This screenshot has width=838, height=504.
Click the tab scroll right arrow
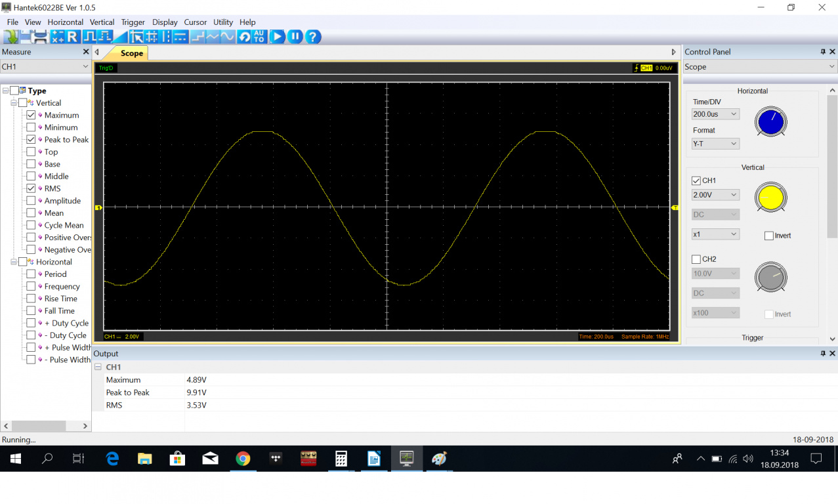point(673,52)
